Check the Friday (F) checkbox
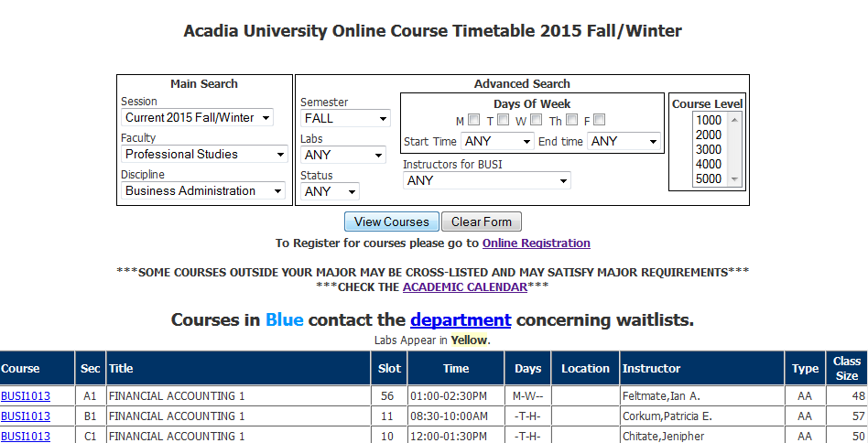The width and height of the screenshot is (868, 443). pyautogui.click(x=600, y=120)
